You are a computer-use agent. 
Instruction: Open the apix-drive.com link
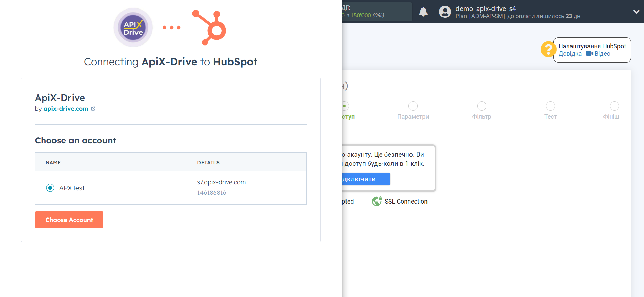[66, 109]
